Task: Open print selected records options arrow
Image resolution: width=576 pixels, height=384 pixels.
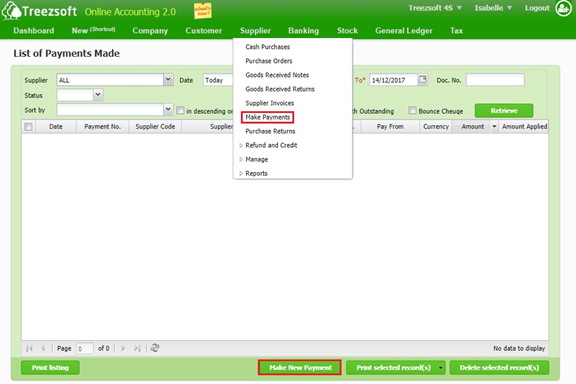Action: [x=440, y=367]
